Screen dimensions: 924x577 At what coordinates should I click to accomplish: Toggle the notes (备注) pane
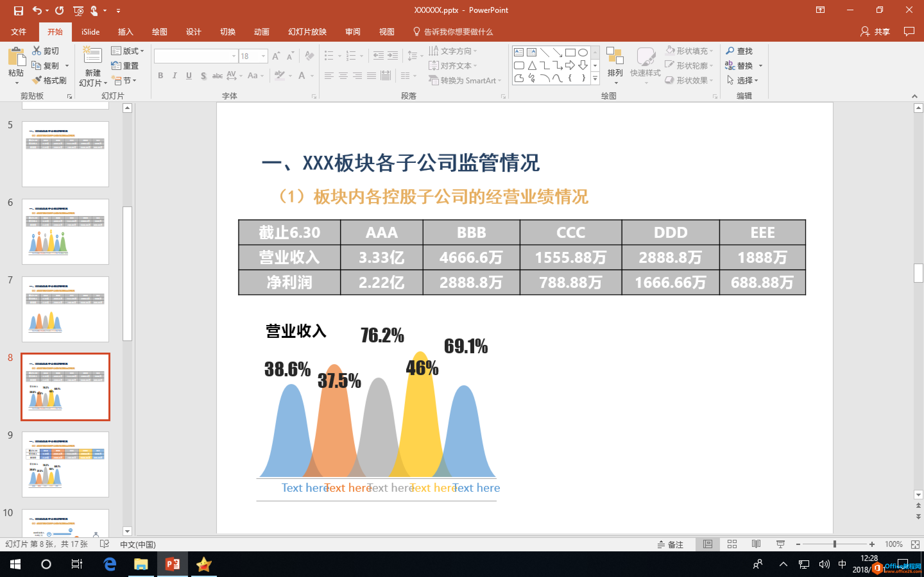pyautogui.click(x=671, y=544)
